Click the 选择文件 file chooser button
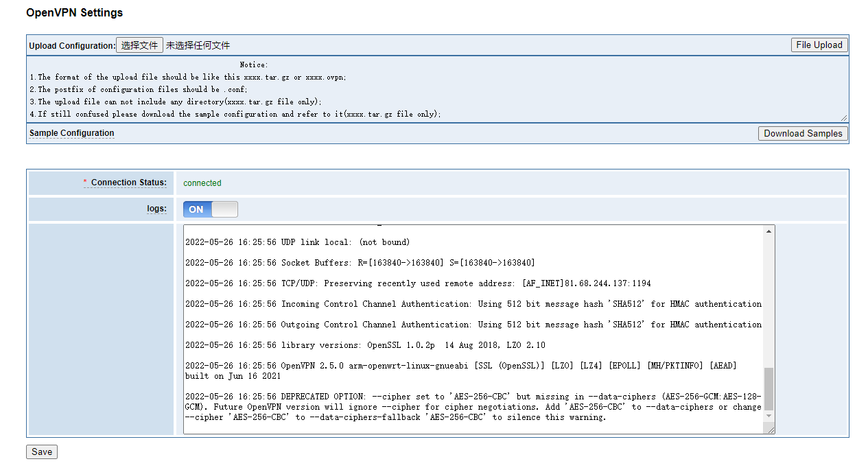This screenshot has width=868, height=468. pos(139,45)
